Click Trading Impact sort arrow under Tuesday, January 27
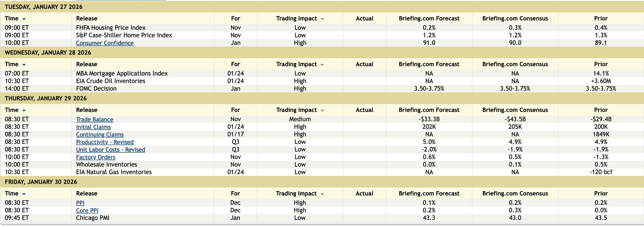Screen dimensions: 644x227 322,19
